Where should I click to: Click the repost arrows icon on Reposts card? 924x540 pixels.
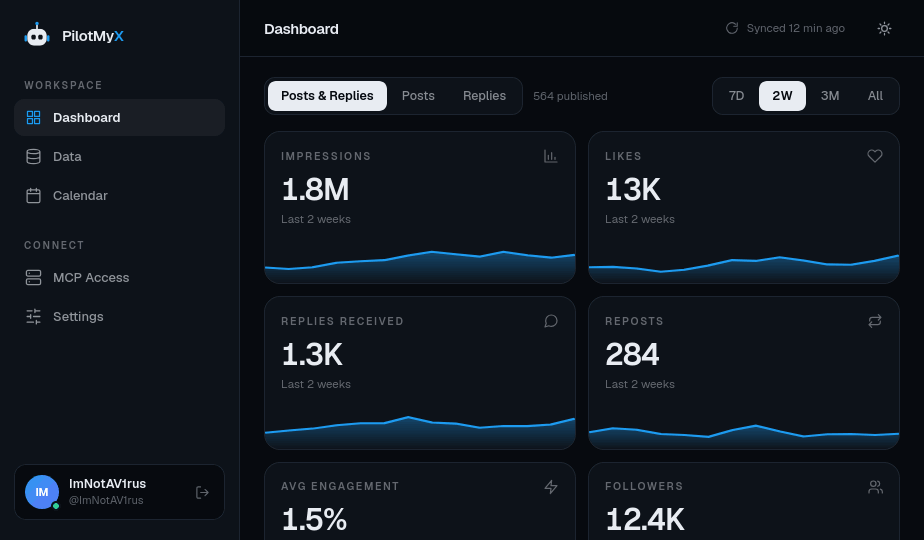tap(875, 321)
